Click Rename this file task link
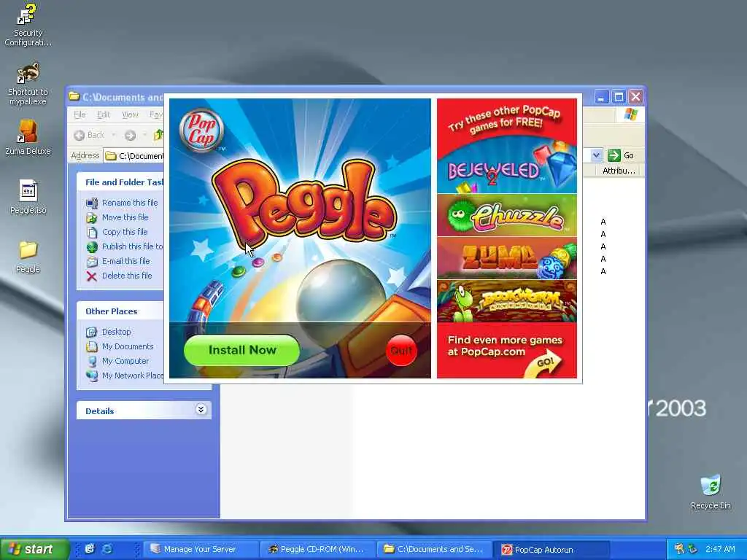This screenshot has width=747, height=560. point(130,203)
